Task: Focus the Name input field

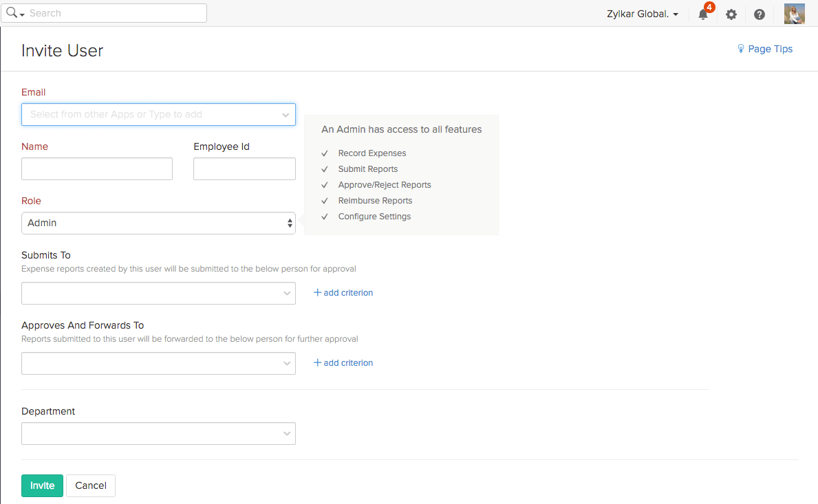Action: 97,168
